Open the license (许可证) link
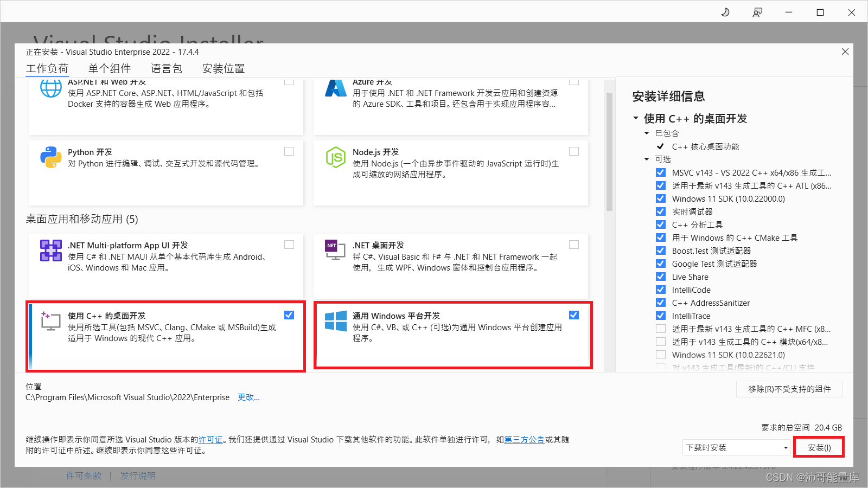The width and height of the screenshot is (868, 488). 210,440
